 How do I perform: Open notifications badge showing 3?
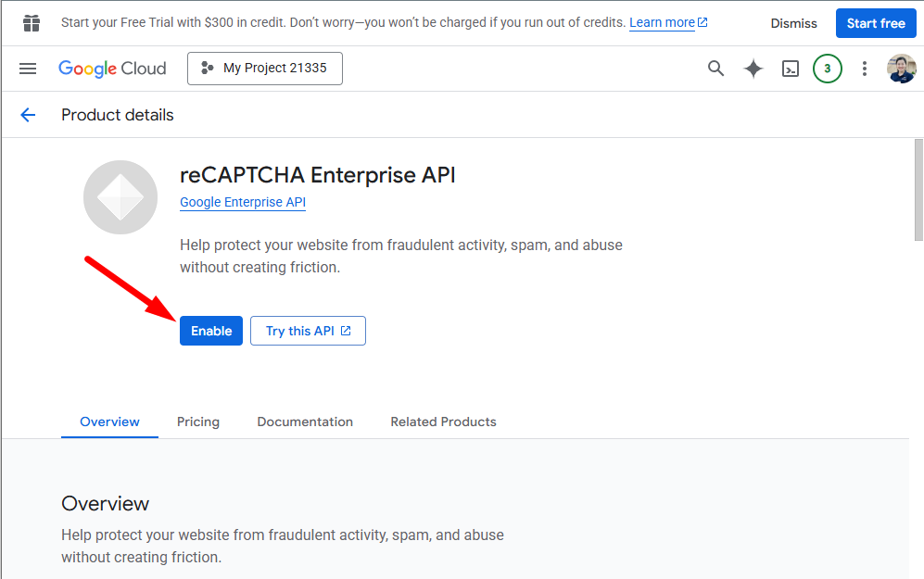click(x=828, y=69)
